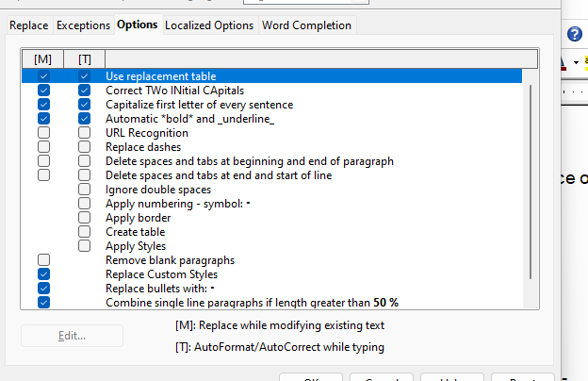The image size is (588, 381).
Task: Uncheck [M] for Correct TWo INitial CApitals
Action: (x=43, y=91)
